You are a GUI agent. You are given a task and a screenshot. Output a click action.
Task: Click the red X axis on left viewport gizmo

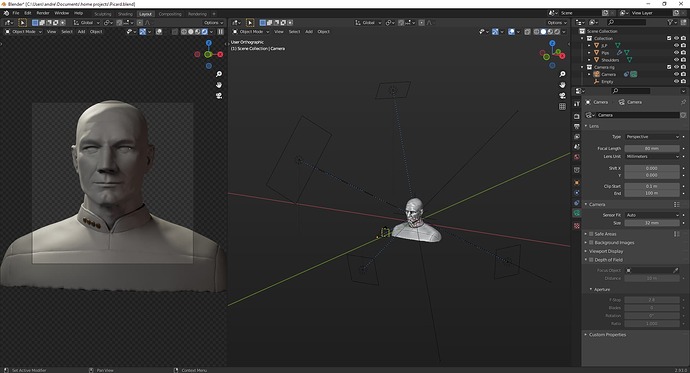[x=220, y=54]
